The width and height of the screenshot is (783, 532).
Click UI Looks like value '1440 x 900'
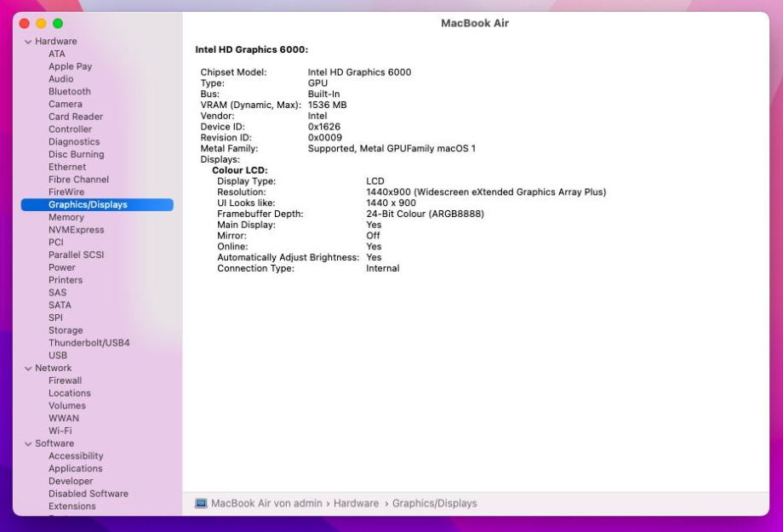[x=391, y=203]
